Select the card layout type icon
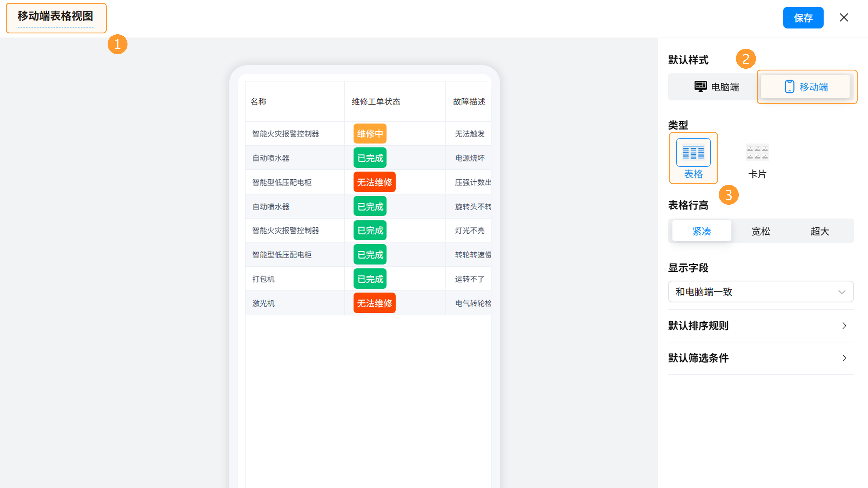This screenshot has width=868, height=488. click(757, 152)
